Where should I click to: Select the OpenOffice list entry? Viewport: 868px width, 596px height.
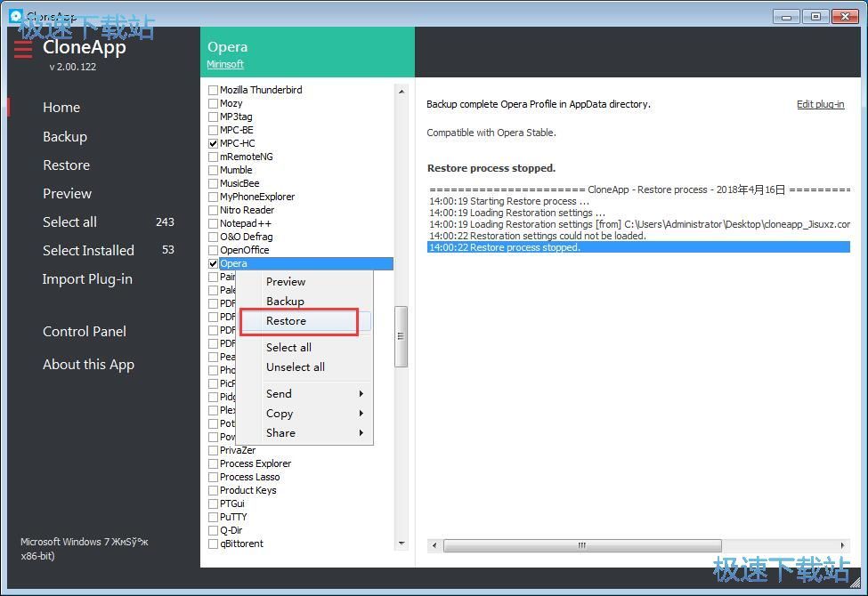244,250
